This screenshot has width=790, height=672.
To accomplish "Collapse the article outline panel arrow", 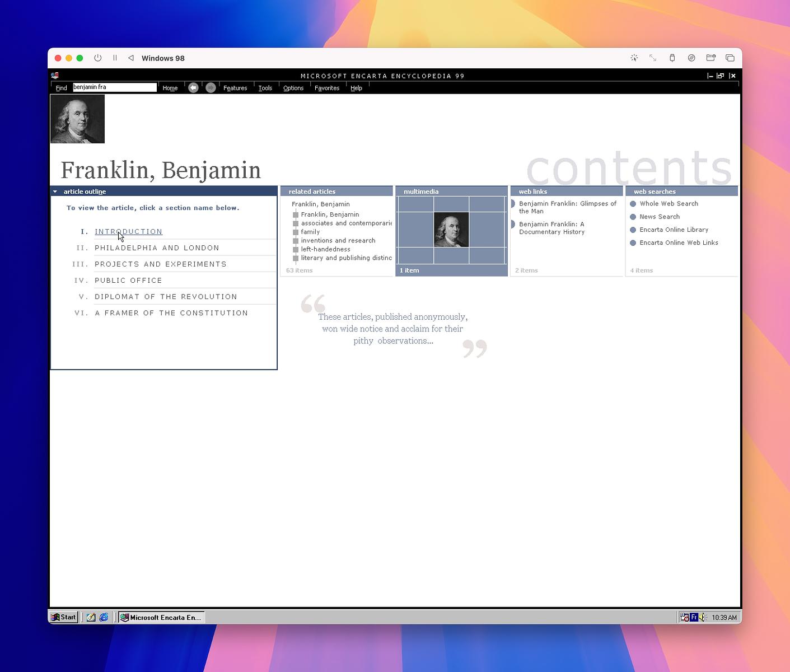I will (55, 192).
